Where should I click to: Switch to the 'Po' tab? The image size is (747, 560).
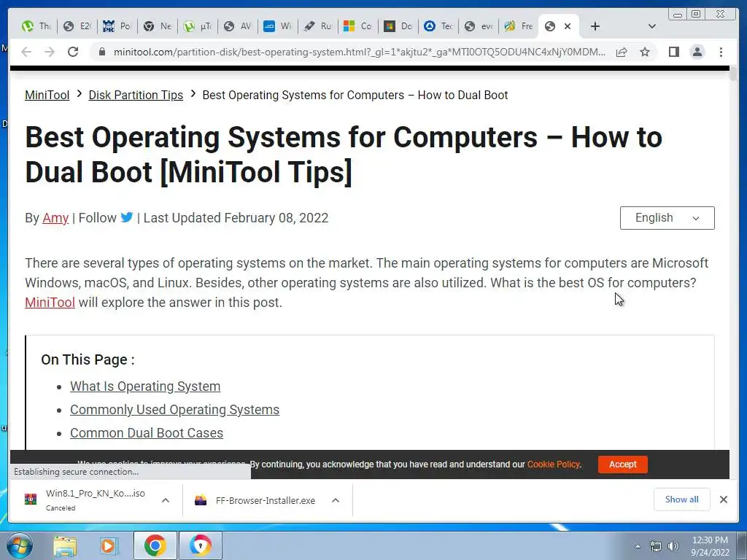117,26
